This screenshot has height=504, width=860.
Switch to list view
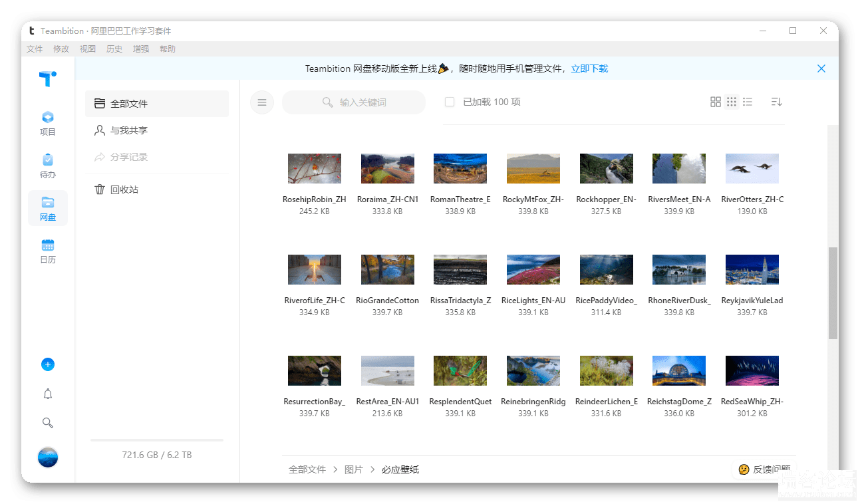748,102
